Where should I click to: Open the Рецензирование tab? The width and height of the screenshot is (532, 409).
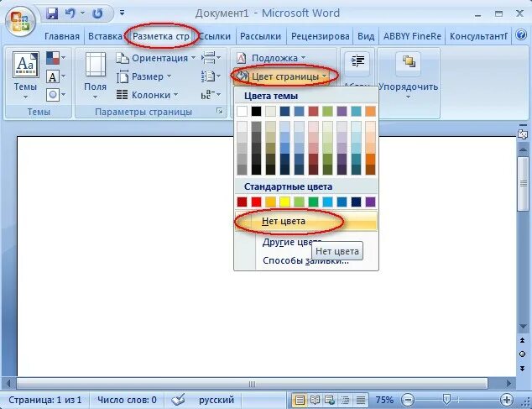click(x=320, y=36)
